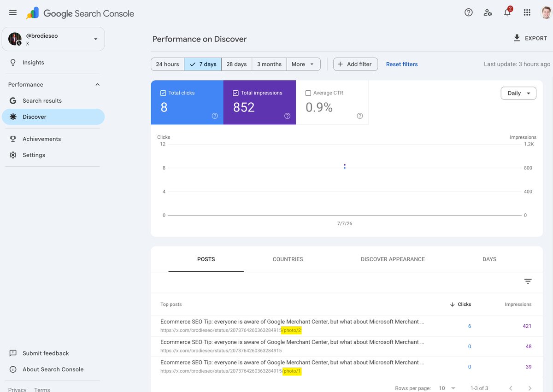Open the @brodieseo property selector dropdown

click(x=53, y=39)
